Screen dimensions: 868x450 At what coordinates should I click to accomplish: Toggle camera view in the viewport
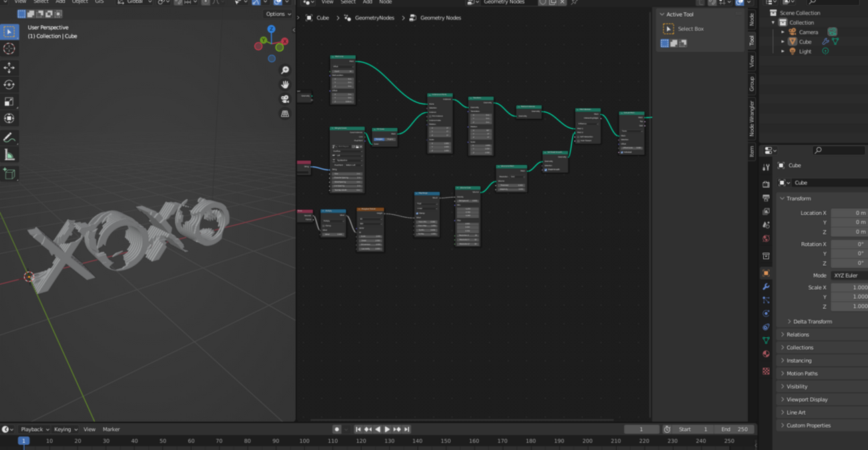coord(285,99)
